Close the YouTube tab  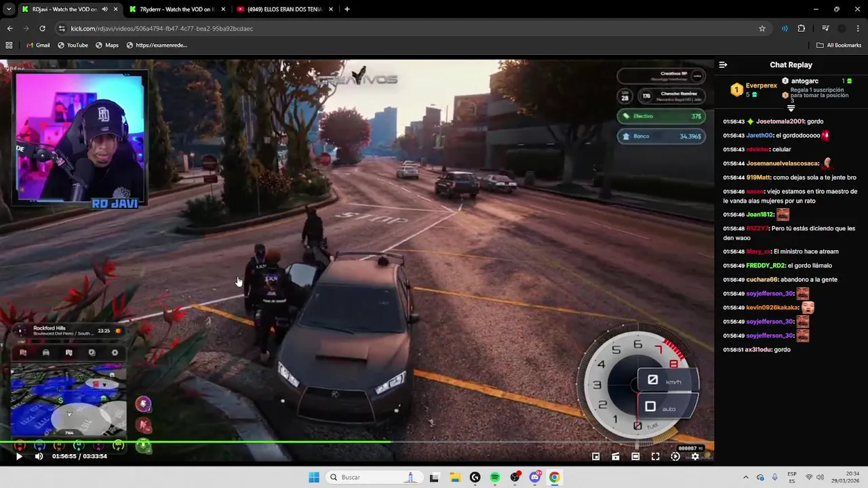pos(330,9)
